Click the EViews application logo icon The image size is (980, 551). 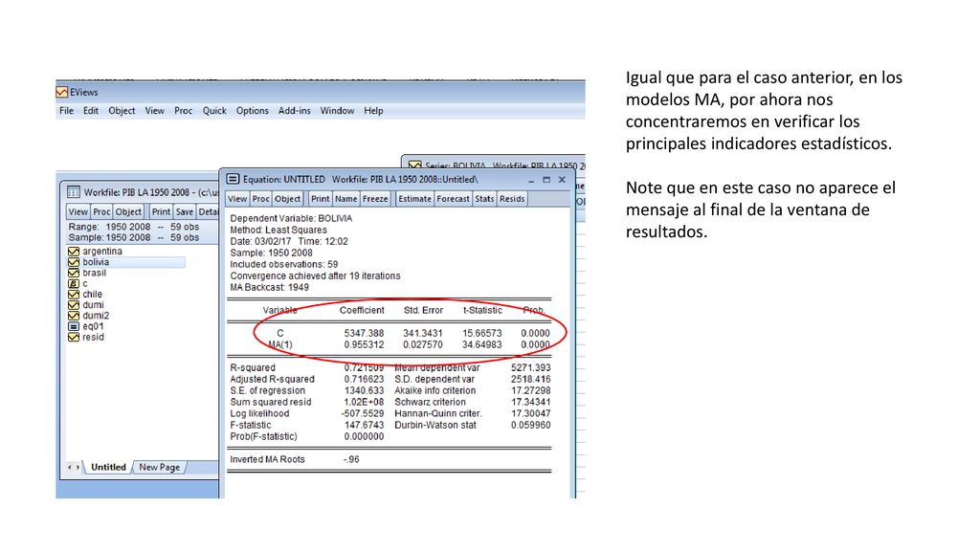coord(62,93)
